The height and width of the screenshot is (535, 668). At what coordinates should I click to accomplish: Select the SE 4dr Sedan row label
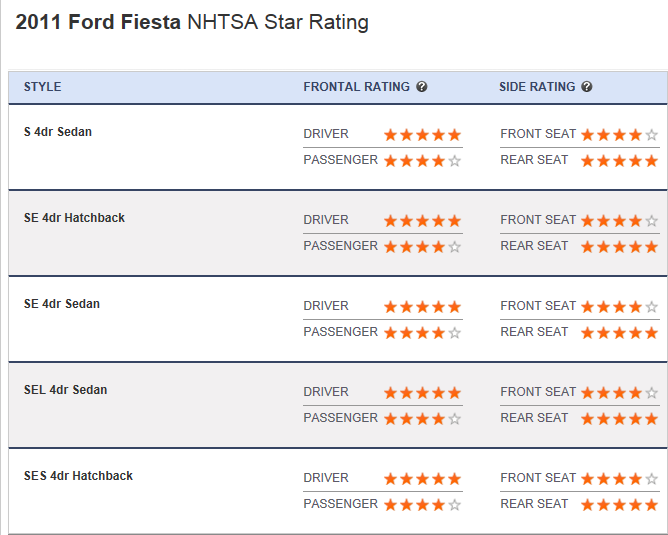(62, 304)
